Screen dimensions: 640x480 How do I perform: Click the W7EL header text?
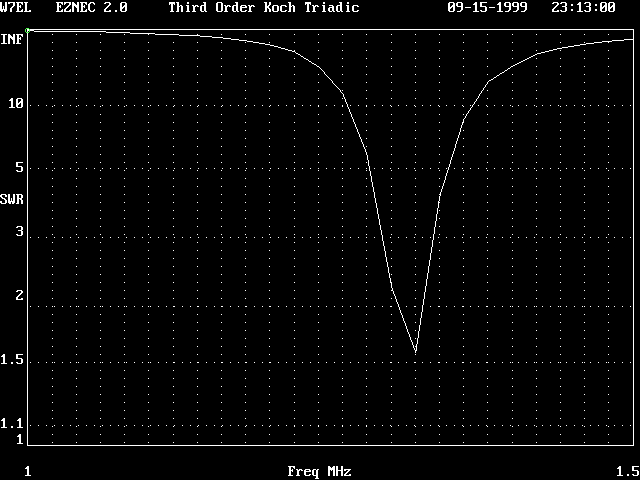pos(15,7)
